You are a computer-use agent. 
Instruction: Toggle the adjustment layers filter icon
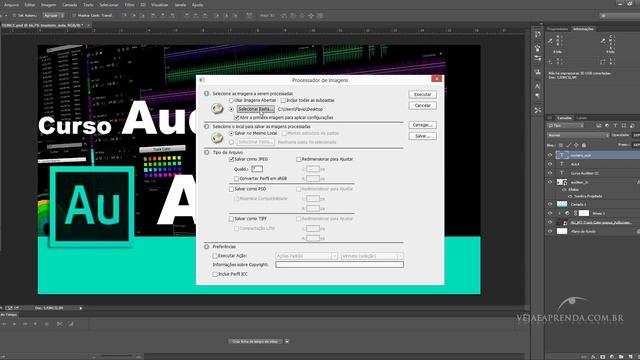(607, 126)
